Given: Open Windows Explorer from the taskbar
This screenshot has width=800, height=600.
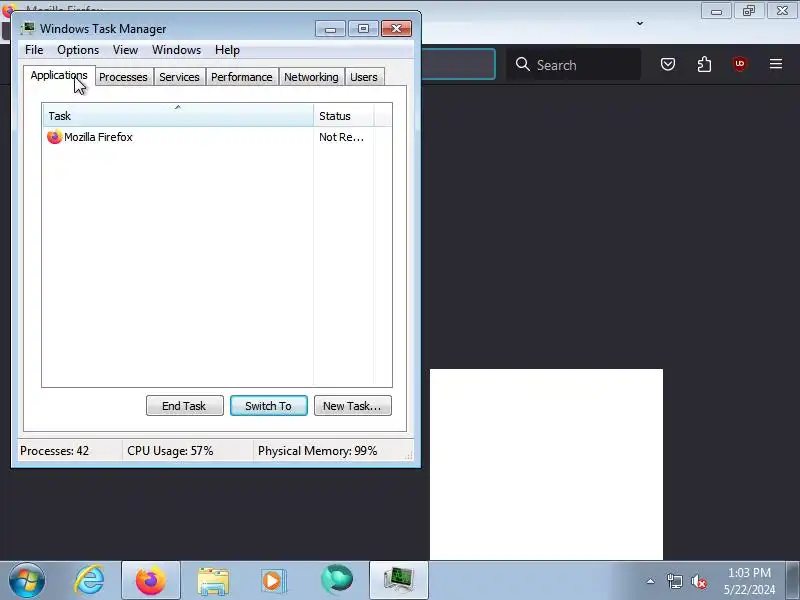Looking at the screenshot, I should (x=213, y=581).
